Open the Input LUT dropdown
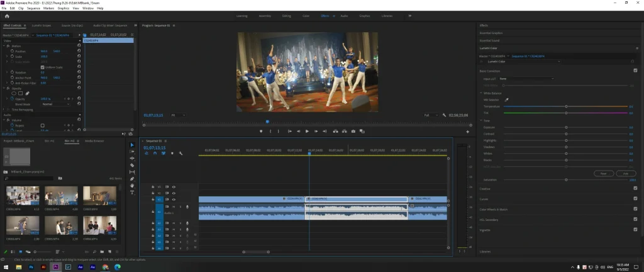The width and height of the screenshot is (644, 272). (526, 79)
